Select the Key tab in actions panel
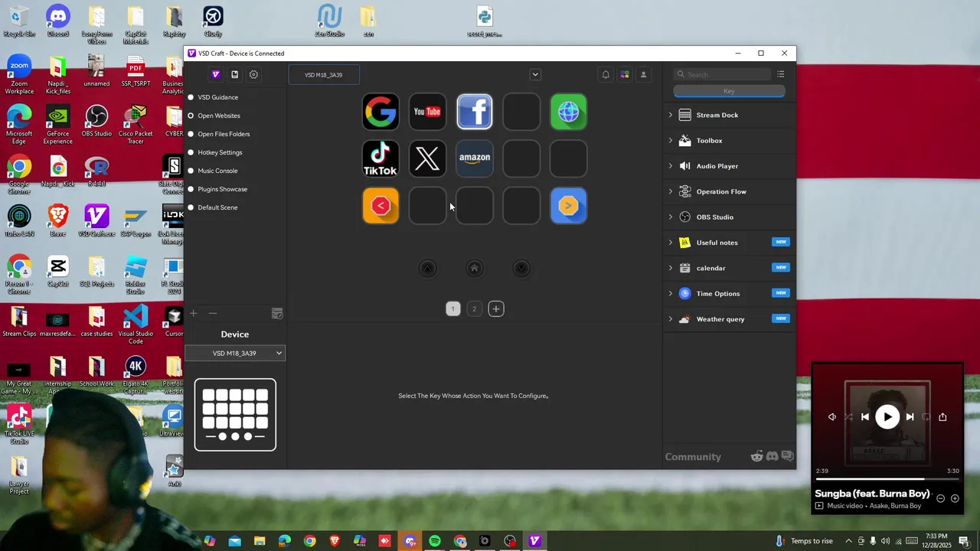This screenshot has height=551, width=980. 729,91
